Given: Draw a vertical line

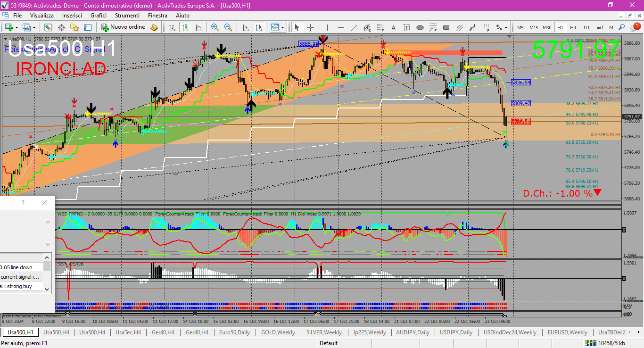Looking at the screenshot, I should [x=327, y=27].
